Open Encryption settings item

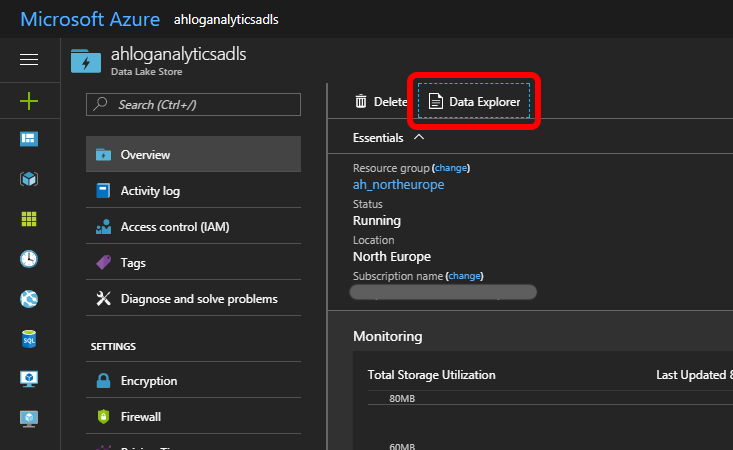(x=193, y=380)
